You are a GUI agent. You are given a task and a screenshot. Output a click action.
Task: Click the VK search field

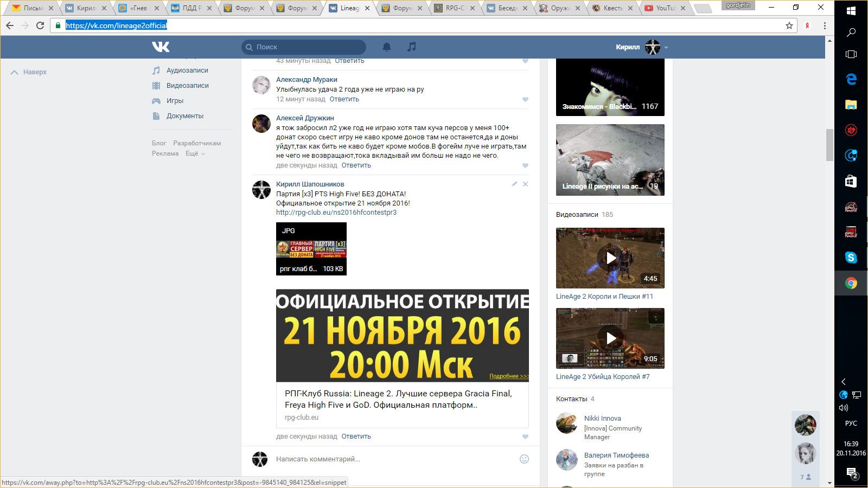pos(304,47)
